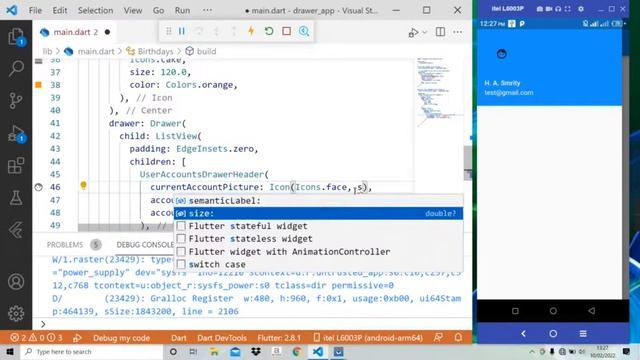Viewport: 640px width, 360px height.
Task: Click Debug my code in status bar
Action: (121, 338)
